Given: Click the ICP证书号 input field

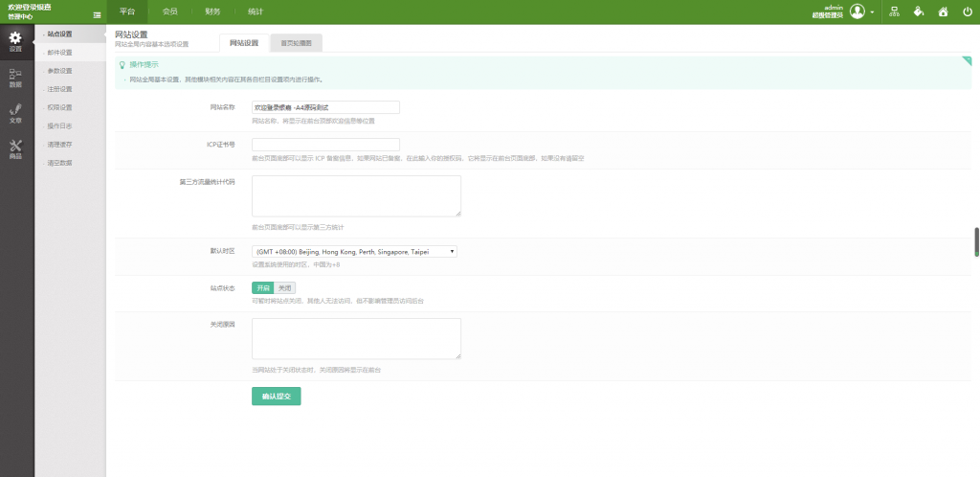Looking at the screenshot, I should 325,145.
